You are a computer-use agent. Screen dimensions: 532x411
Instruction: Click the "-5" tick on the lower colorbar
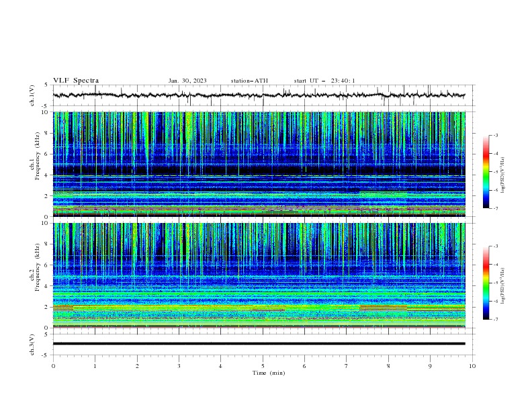pyautogui.click(x=495, y=283)
